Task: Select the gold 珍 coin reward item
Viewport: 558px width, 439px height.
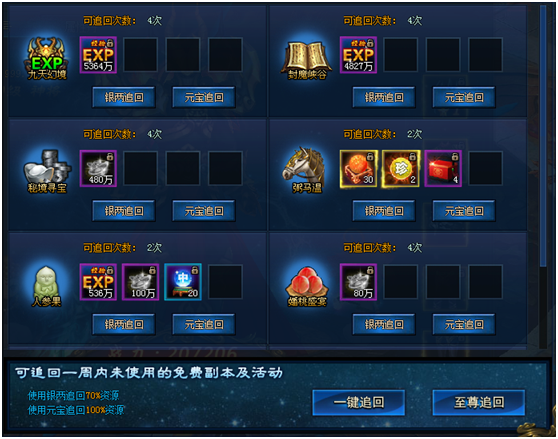Action: (401, 168)
